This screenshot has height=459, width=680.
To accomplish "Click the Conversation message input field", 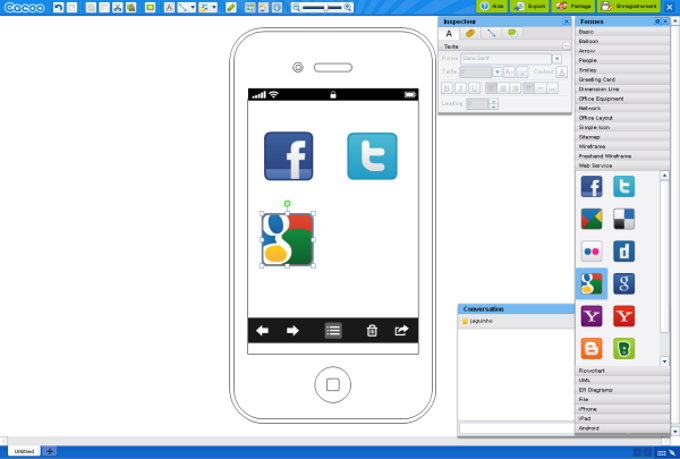I will pos(516,428).
